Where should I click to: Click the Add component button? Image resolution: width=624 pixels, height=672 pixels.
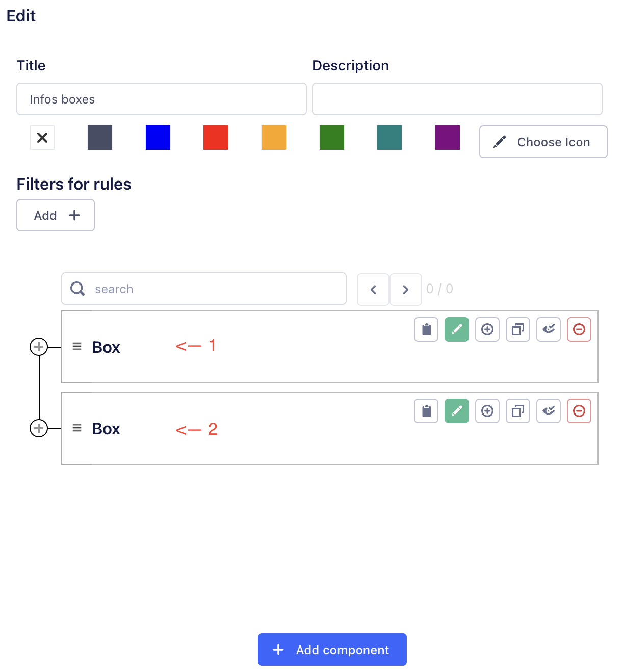click(x=332, y=650)
